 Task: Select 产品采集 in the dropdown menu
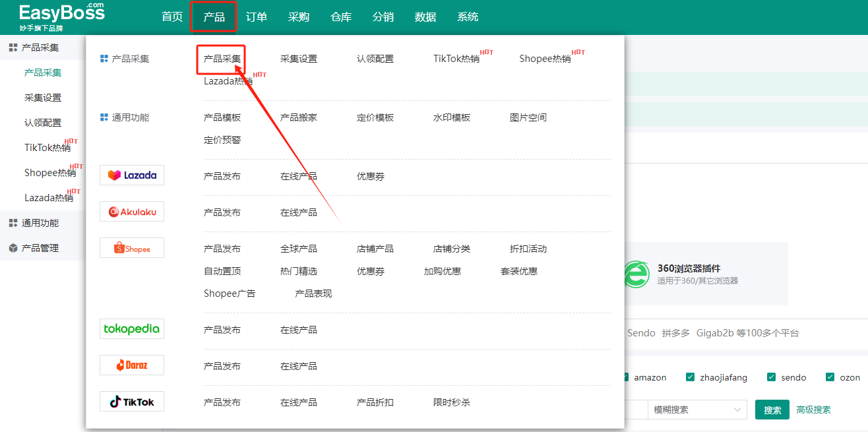[x=222, y=59]
